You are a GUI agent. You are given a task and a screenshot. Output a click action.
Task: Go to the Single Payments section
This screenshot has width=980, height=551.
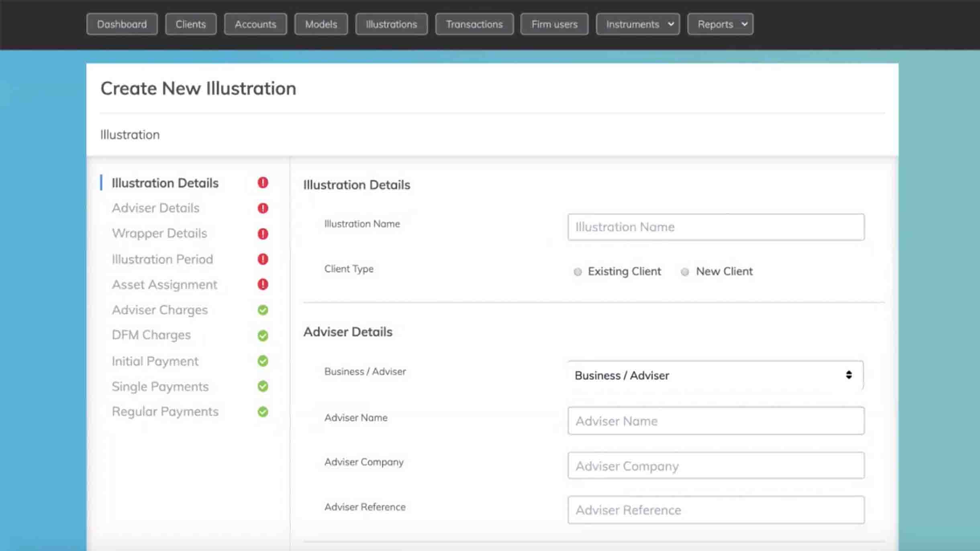(x=160, y=386)
